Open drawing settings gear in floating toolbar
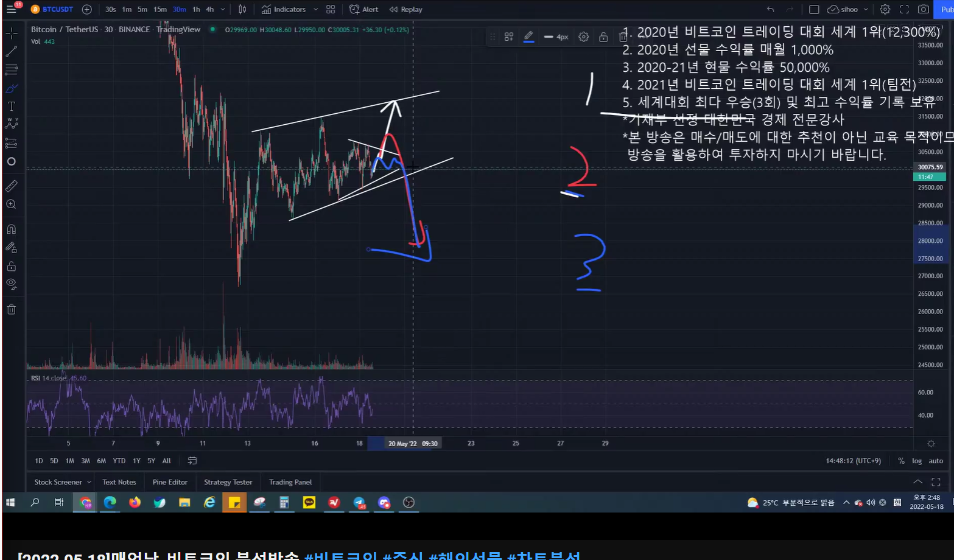Image resolution: width=954 pixels, height=560 pixels. [x=583, y=37]
